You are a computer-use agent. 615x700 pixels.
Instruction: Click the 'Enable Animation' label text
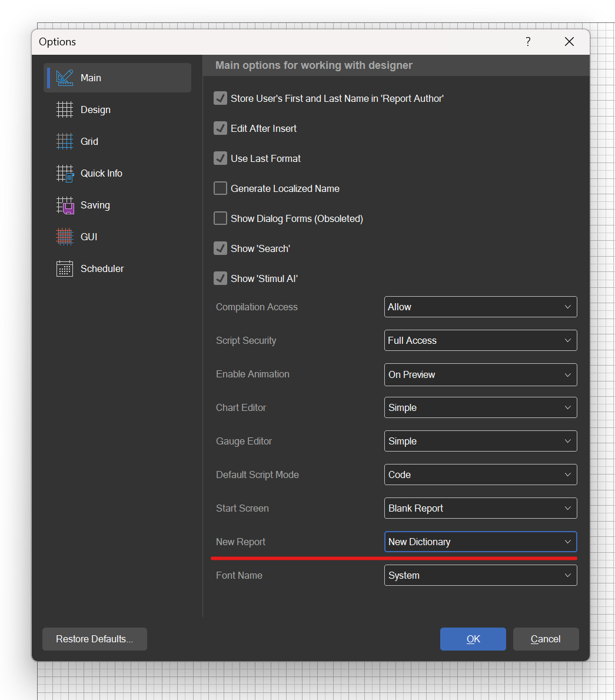(252, 374)
